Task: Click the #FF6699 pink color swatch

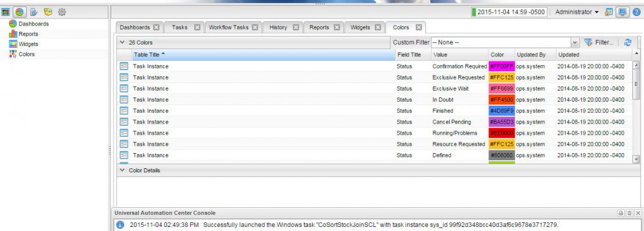Action: 501,88
